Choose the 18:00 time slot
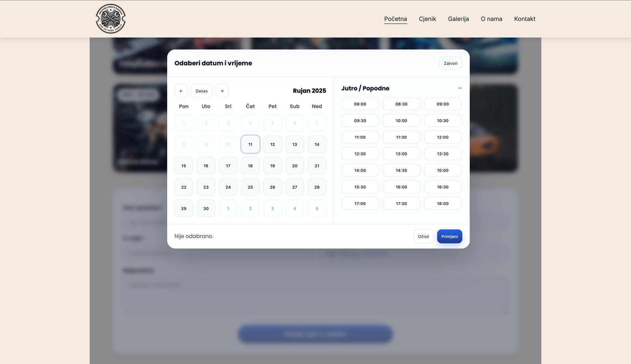 (442, 203)
